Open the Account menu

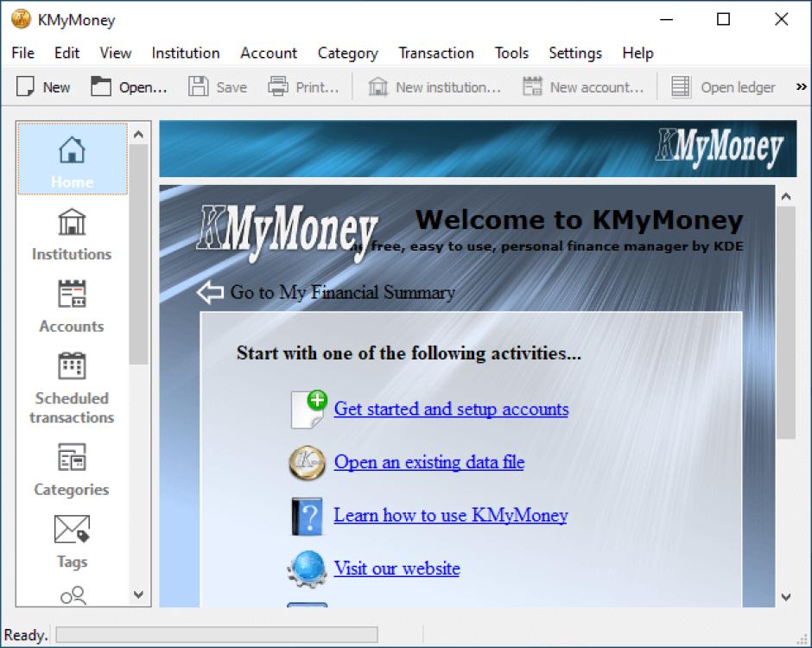[x=269, y=53]
